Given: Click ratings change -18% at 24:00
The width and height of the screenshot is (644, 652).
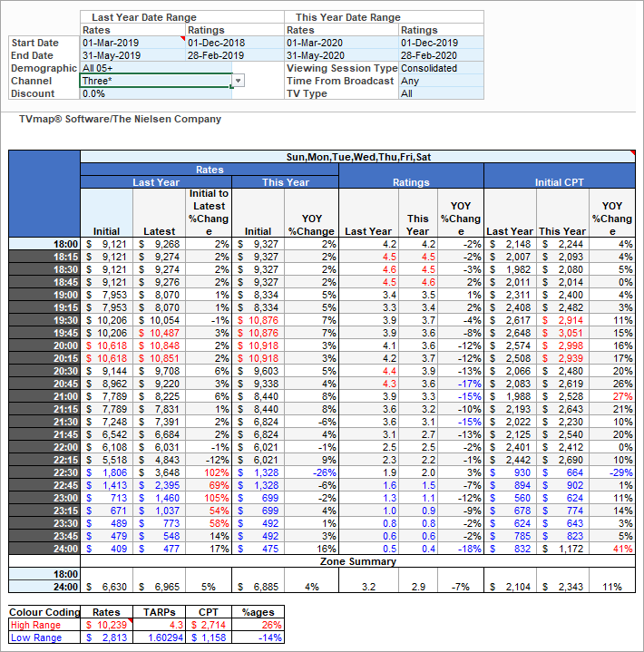Looking at the screenshot, I should [461, 549].
